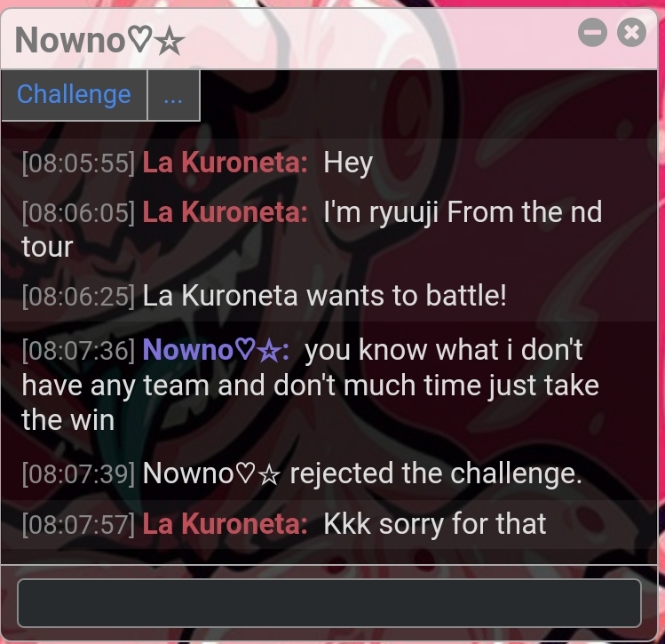665x644 pixels.
Task: Click the 'Kkk sorry for that' message
Action: [x=435, y=524]
